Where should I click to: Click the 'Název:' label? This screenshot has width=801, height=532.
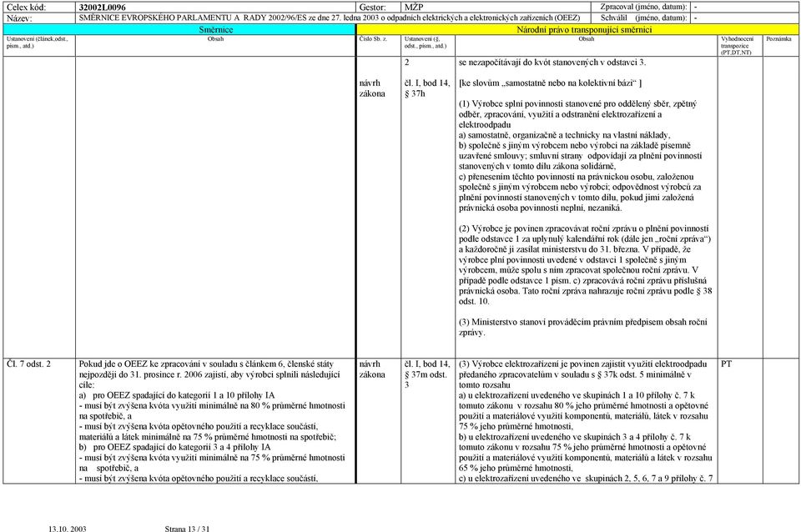click(x=19, y=18)
